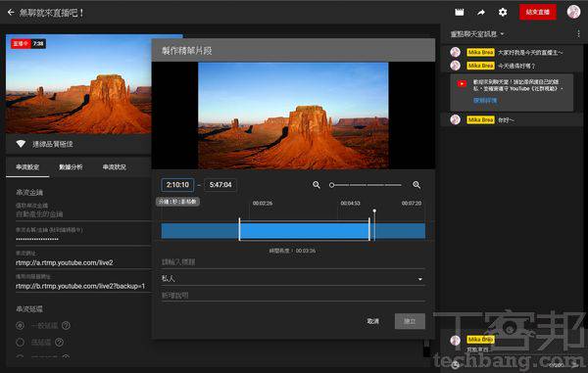Click the clip title input field
This screenshot has height=373, width=588.
pyautogui.click(x=293, y=261)
